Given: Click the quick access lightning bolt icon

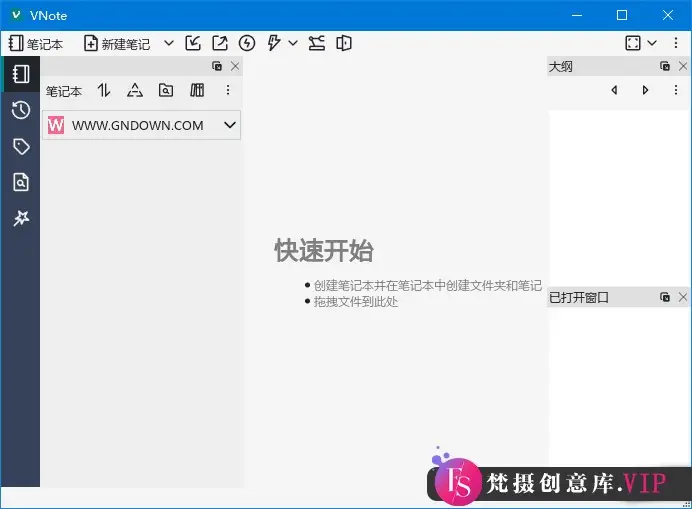Looking at the screenshot, I should (x=274, y=43).
